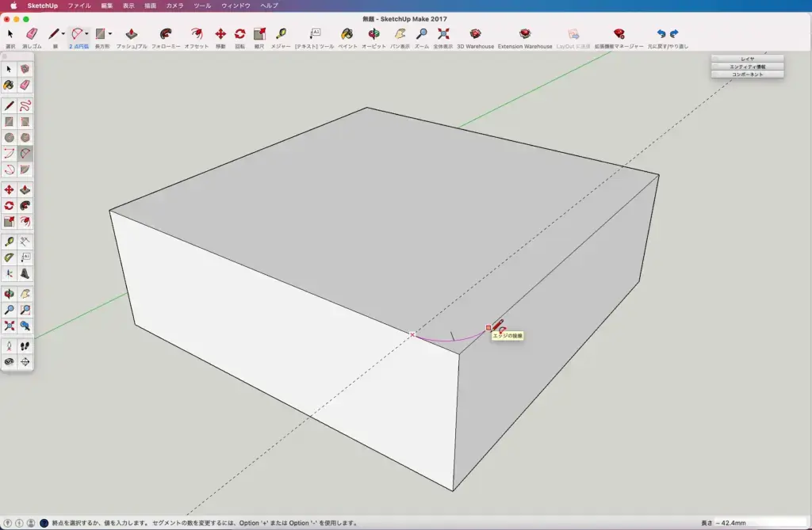Click the undo arrow (元に戻す)
812x530 pixels.
tap(661, 33)
